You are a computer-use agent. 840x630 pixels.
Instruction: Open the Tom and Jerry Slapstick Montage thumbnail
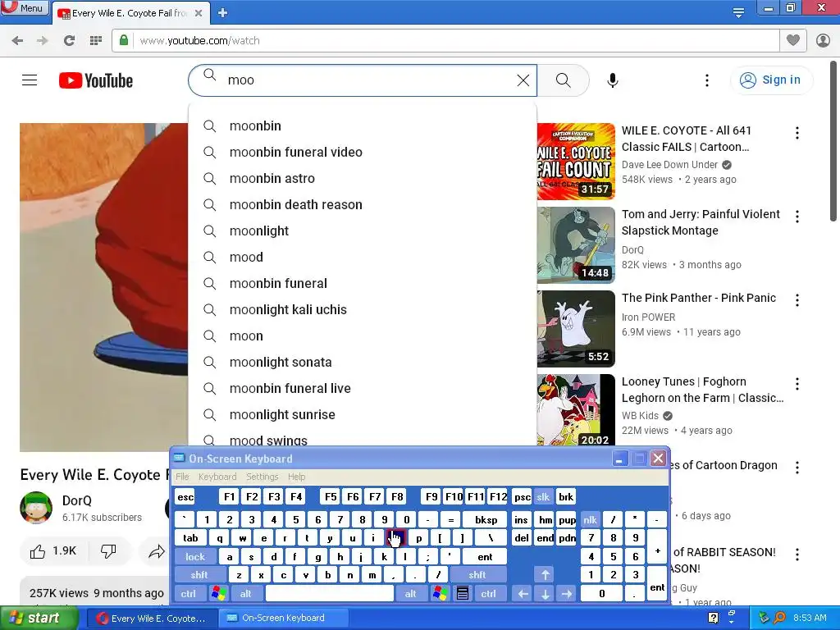[x=576, y=244]
